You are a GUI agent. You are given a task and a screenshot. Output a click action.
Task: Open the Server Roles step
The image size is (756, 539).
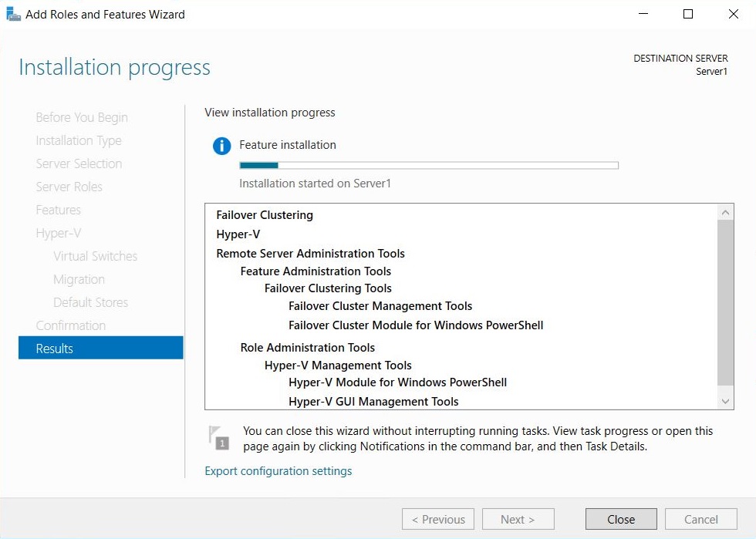pos(69,187)
